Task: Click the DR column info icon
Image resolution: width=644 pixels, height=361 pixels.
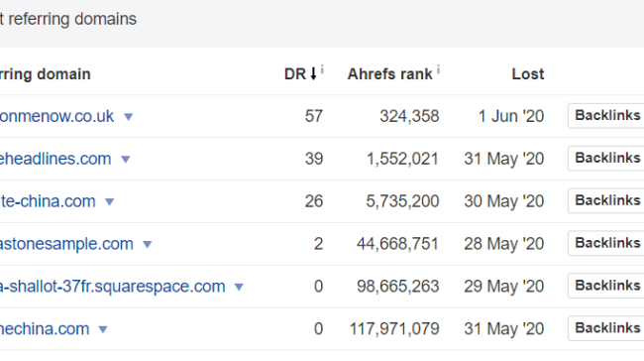Action: [322, 69]
